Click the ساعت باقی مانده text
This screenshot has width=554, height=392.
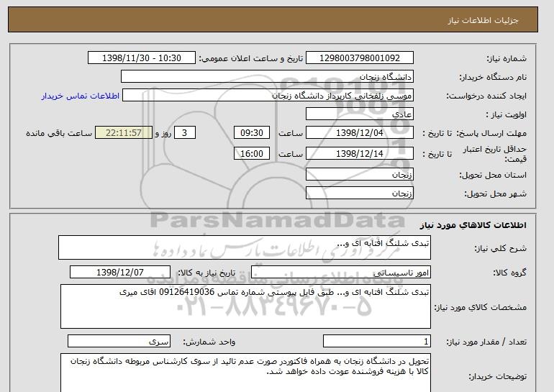59,133
